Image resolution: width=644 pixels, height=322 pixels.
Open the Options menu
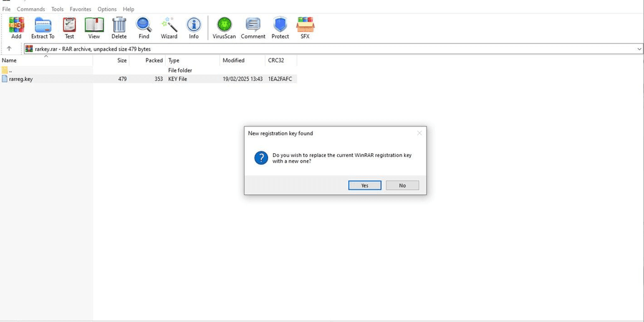(x=107, y=9)
